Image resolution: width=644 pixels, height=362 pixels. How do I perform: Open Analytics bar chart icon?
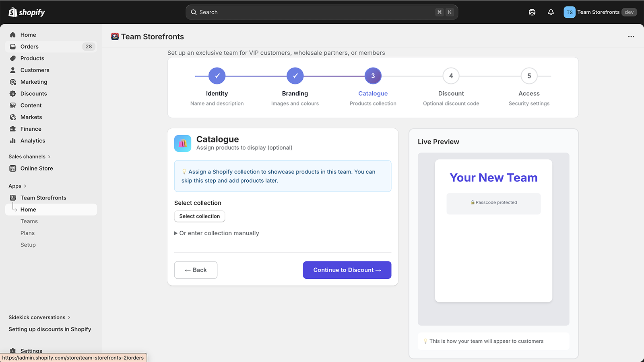click(13, 141)
